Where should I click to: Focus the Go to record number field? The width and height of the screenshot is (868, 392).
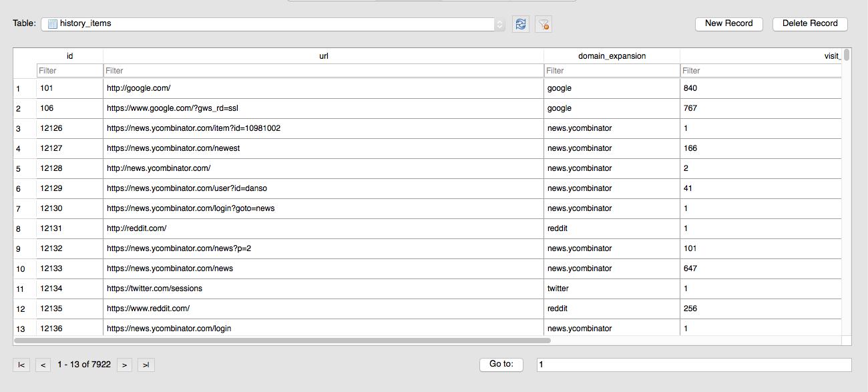tap(694, 365)
